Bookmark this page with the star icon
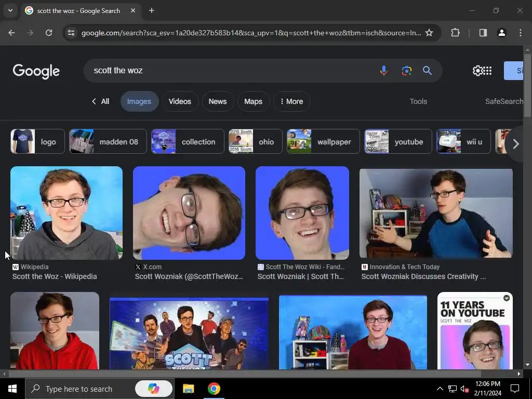Viewport: 532px width, 399px height. (429, 33)
